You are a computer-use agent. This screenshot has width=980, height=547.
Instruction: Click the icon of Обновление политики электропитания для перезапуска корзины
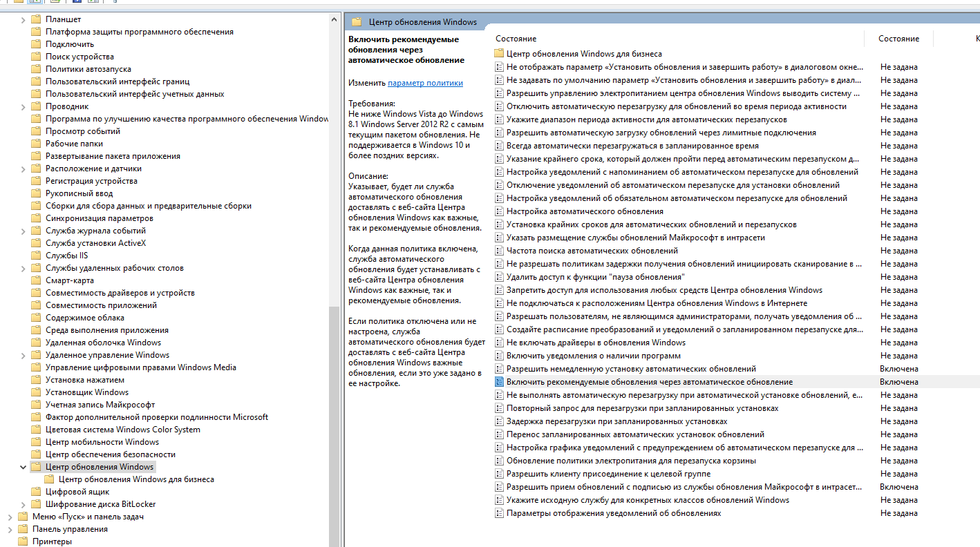[499, 461]
